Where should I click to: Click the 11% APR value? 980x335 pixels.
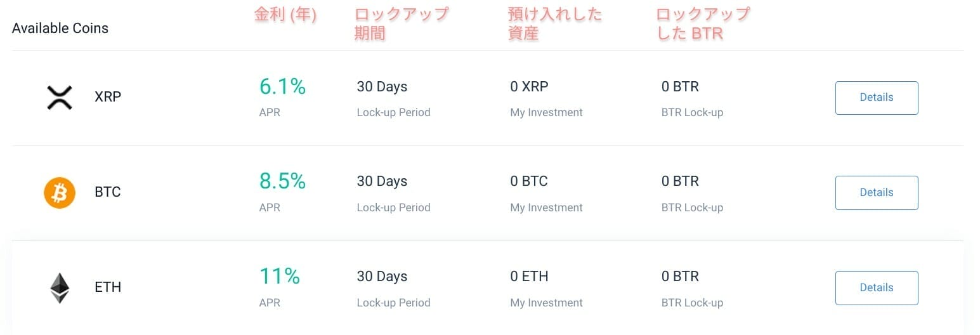click(279, 276)
